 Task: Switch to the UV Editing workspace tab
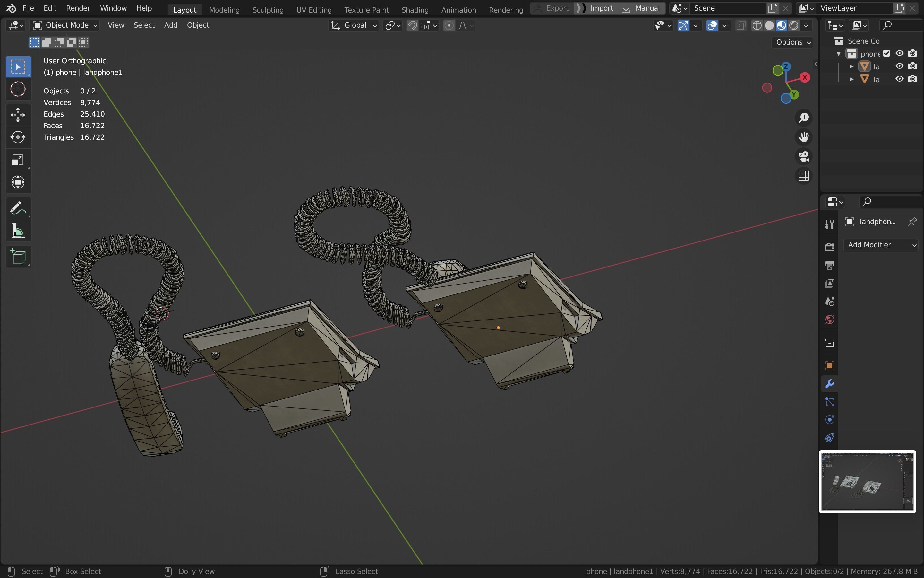coord(314,10)
